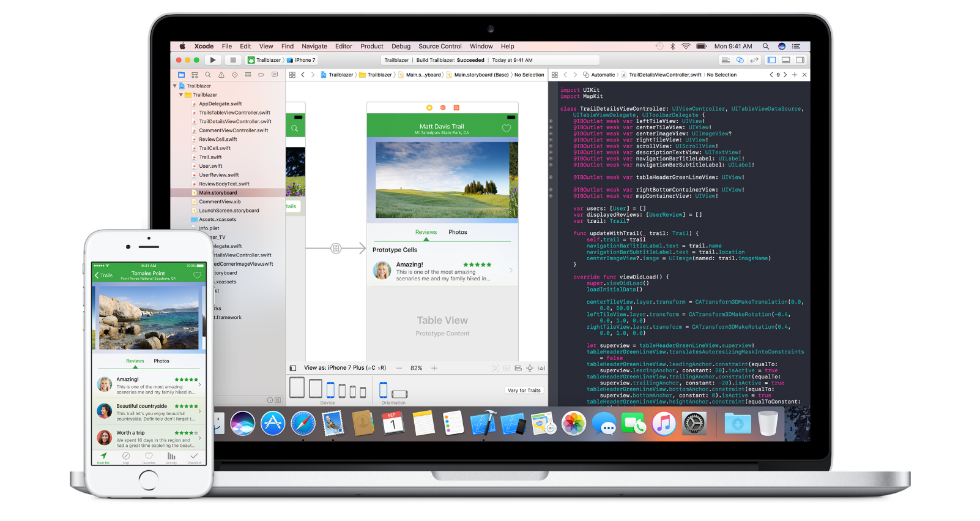
Task: Open the Breakpoint navigator
Action: coord(261,75)
